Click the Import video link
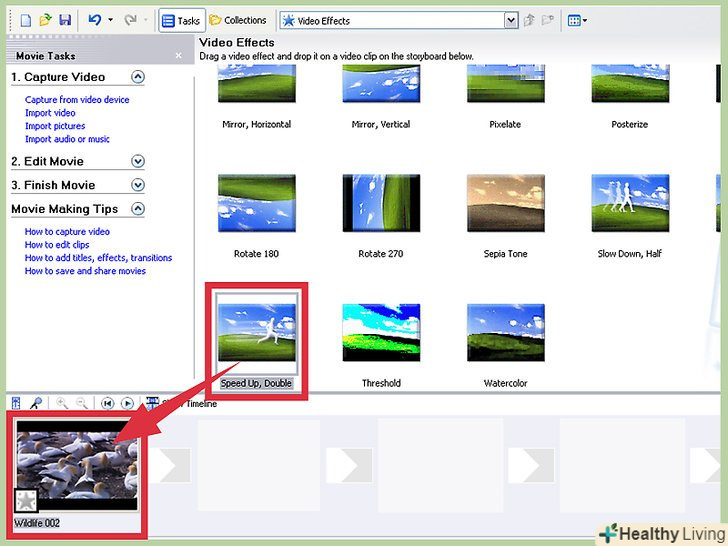This screenshot has width=728, height=546. pos(50,113)
